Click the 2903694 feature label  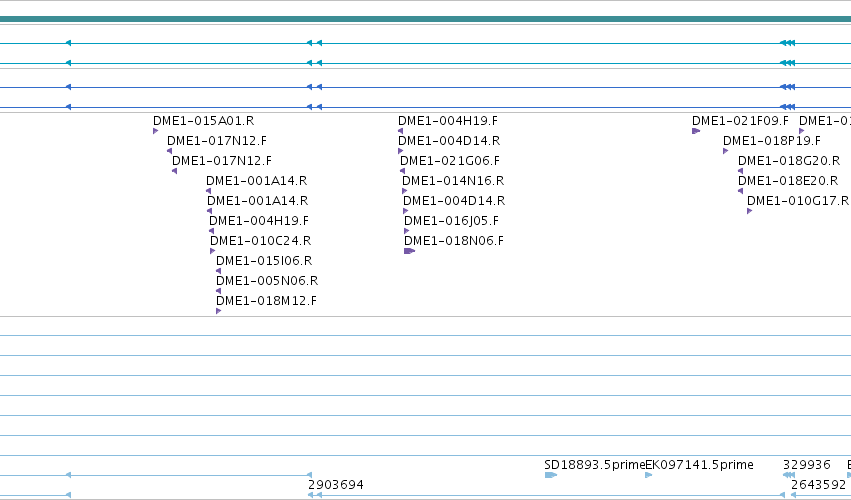(x=336, y=485)
